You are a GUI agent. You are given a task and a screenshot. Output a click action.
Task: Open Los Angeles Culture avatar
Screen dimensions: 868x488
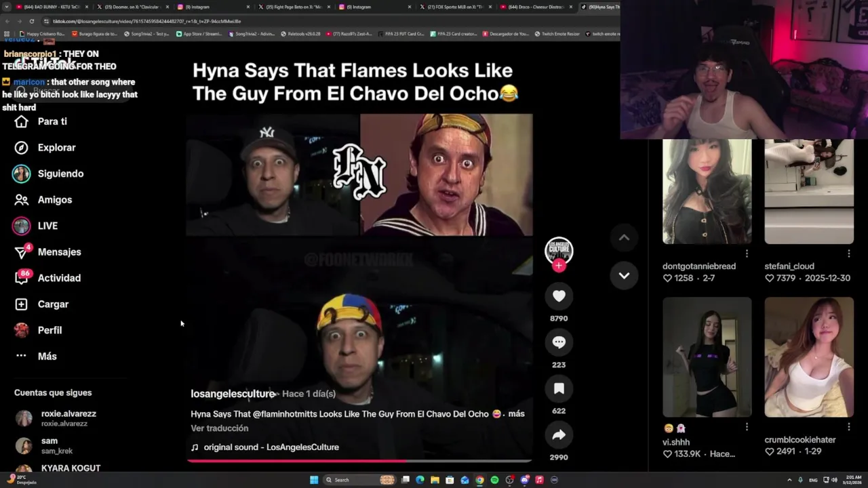pos(559,251)
